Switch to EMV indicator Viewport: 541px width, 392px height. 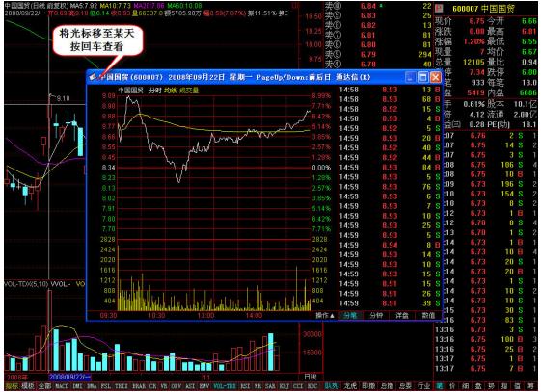(204, 386)
